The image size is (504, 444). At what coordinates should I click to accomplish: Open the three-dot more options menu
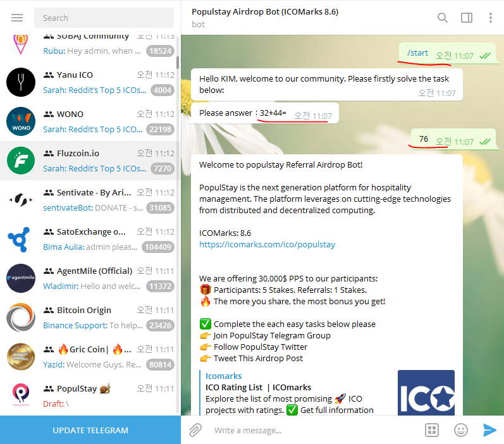pyautogui.click(x=491, y=18)
